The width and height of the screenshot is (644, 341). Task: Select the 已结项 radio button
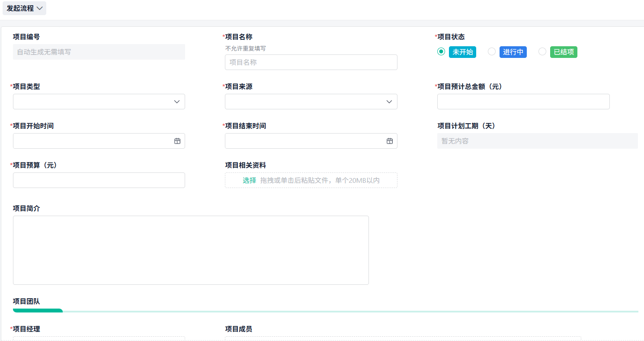[x=542, y=51]
